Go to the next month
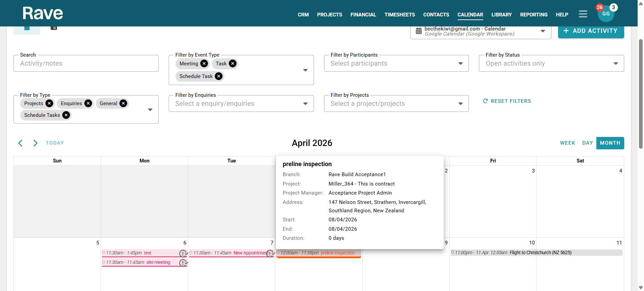The height and width of the screenshot is (291, 644). pos(35,143)
